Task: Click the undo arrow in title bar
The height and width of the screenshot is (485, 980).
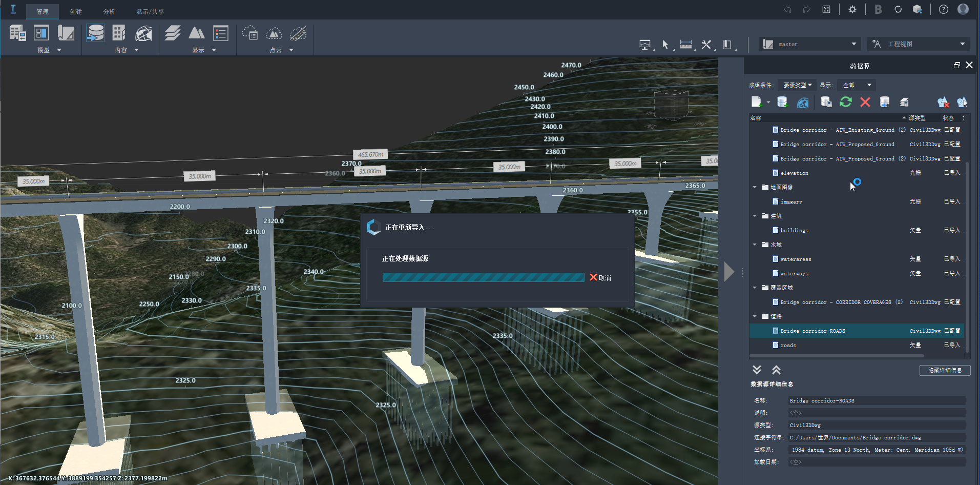Action: click(x=787, y=9)
